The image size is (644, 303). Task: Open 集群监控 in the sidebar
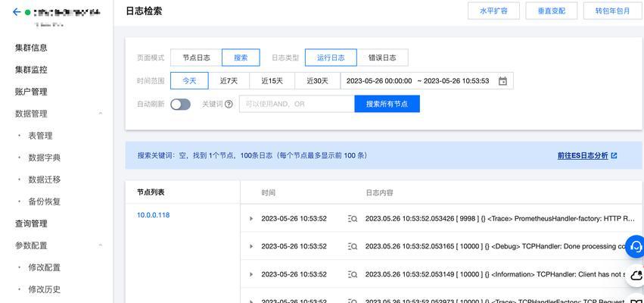[x=31, y=70]
